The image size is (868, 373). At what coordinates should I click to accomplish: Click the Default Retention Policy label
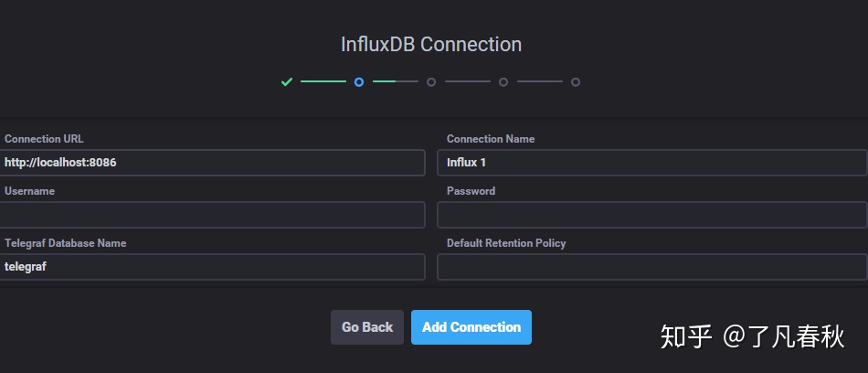click(506, 243)
